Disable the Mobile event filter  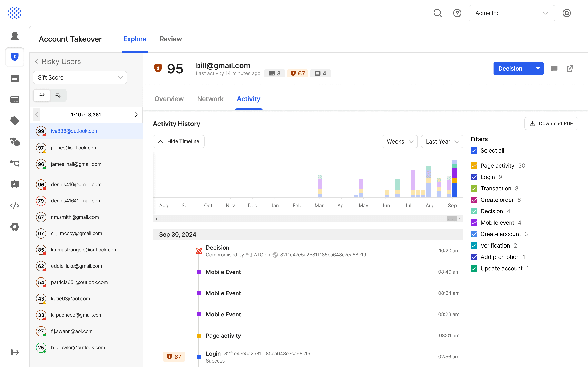click(474, 223)
